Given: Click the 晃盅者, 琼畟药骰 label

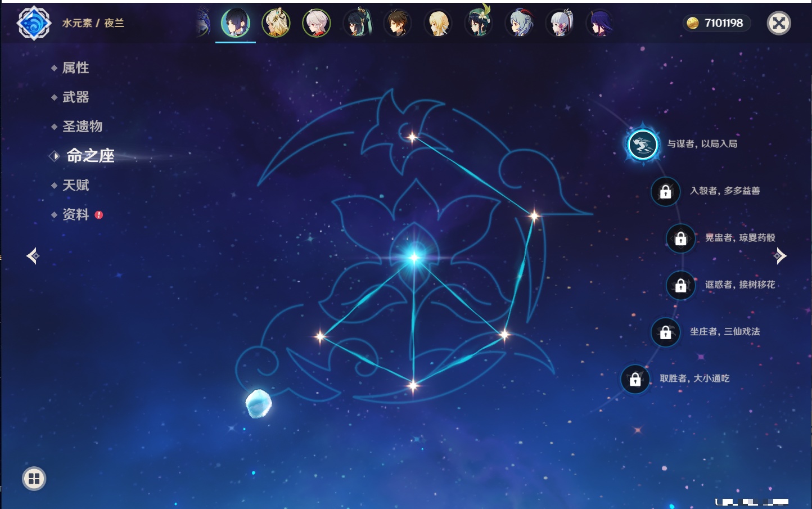Looking at the screenshot, I should click(740, 238).
